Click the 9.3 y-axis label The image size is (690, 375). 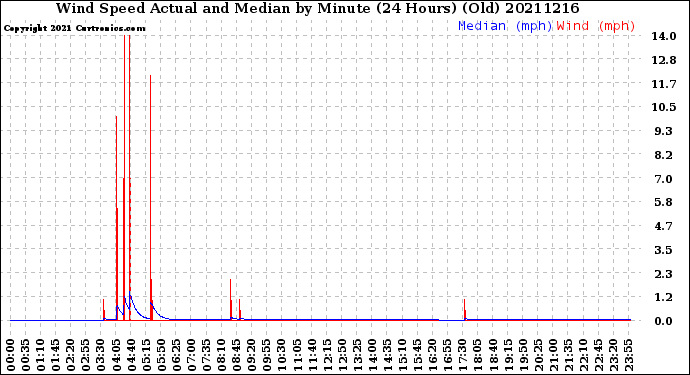coord(664,131)
